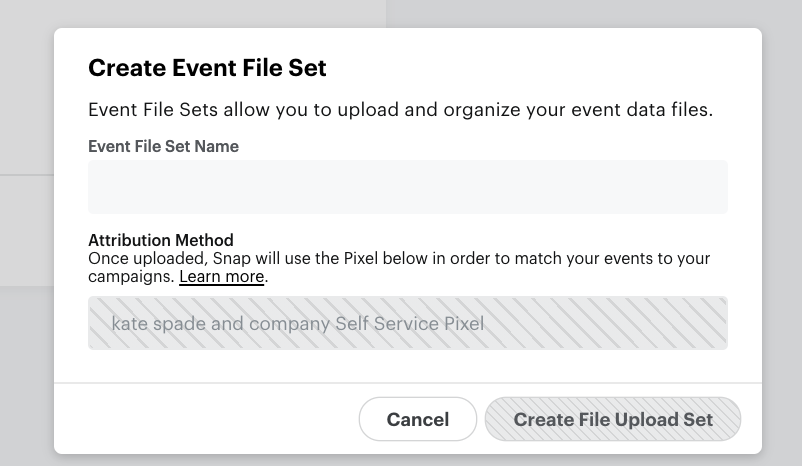
Task: Click the word 'campaigns' before Learn more
Action: [x=131, y=276]
